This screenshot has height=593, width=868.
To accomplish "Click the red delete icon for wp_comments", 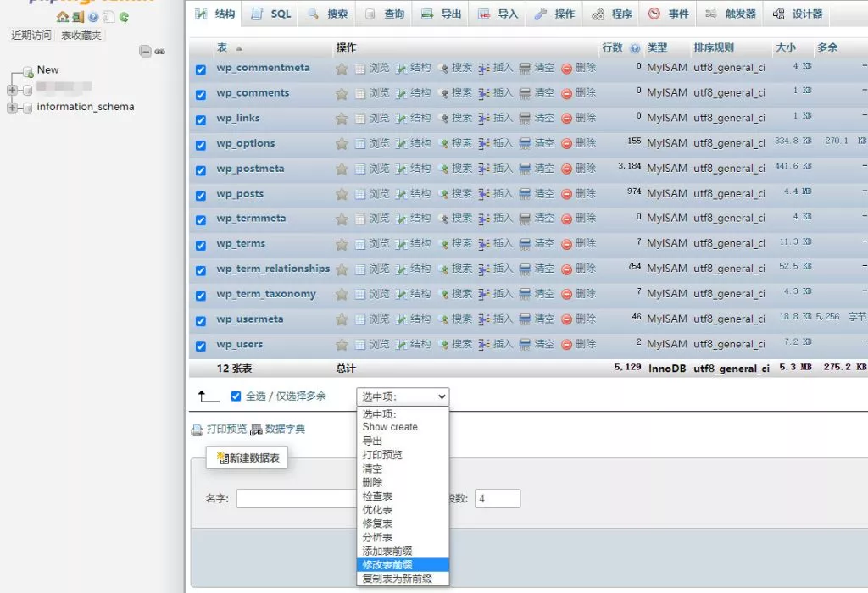I will (x=566, y=93).
